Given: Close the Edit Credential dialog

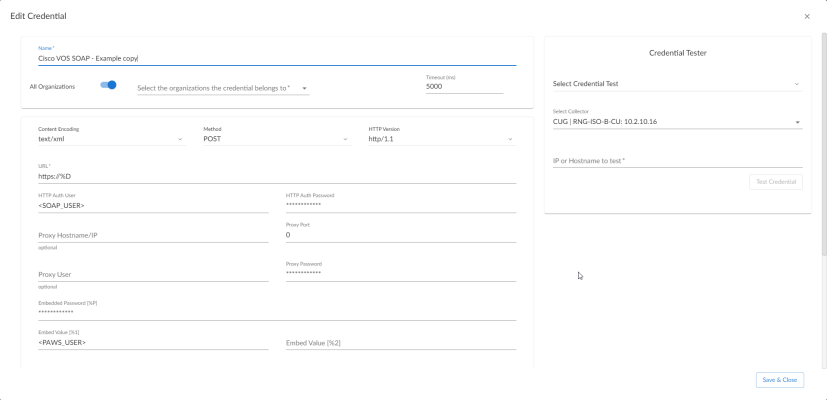Looking at the screenshot, I should [x=807, y=17].
